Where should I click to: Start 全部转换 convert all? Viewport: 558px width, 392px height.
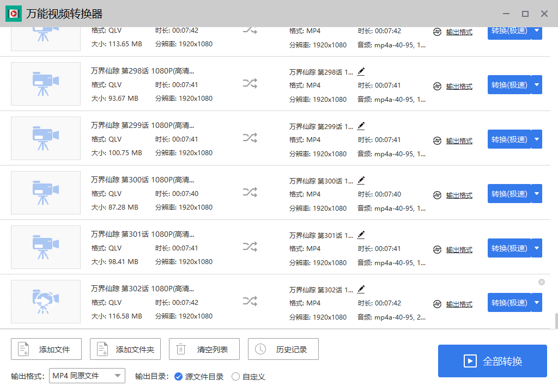click(x=493, y=361)
